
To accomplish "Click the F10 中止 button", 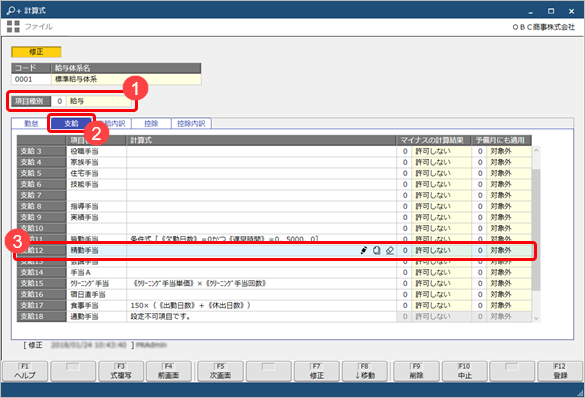I will pos(464,371).
